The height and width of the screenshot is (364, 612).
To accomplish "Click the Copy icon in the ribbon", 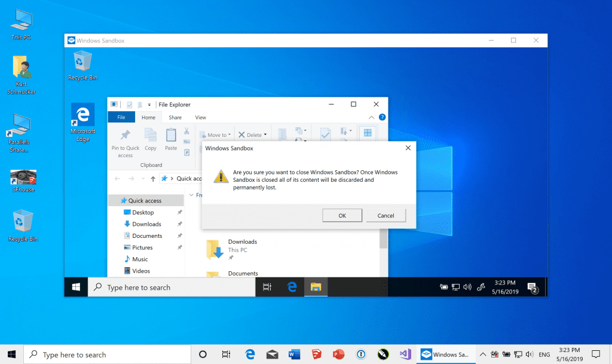I will pyautogui.click(x=150, y=134).
